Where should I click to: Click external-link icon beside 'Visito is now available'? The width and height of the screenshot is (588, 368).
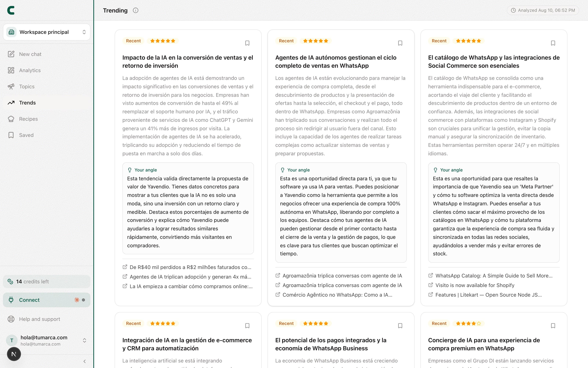click(x=430, y=285)
